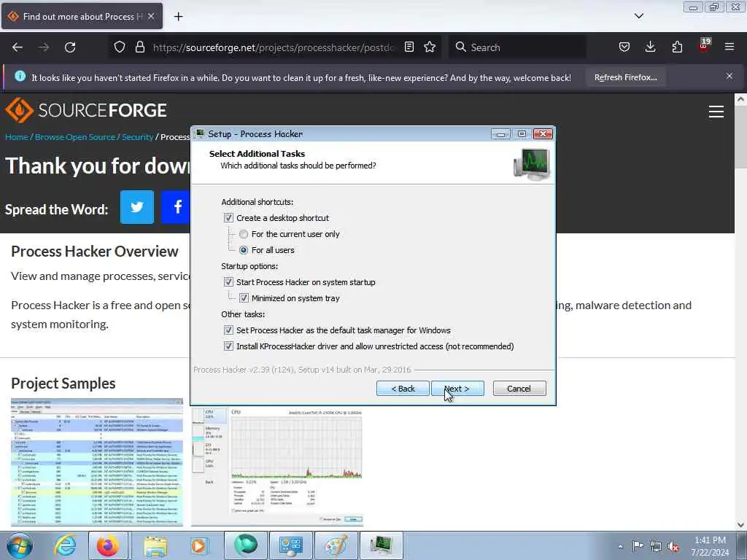Toggle Start Process Hacker on system startup

click(x=228, y=282)
